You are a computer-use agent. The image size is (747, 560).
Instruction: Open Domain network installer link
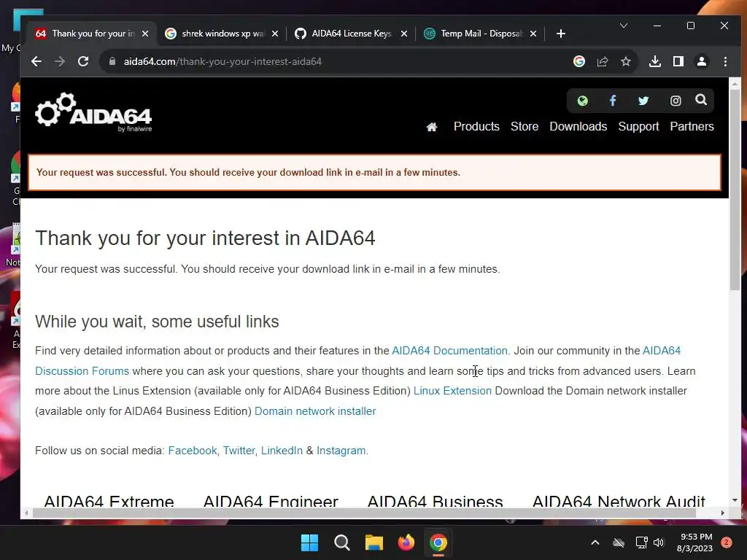pyautogui.click(x=315, y=411)
